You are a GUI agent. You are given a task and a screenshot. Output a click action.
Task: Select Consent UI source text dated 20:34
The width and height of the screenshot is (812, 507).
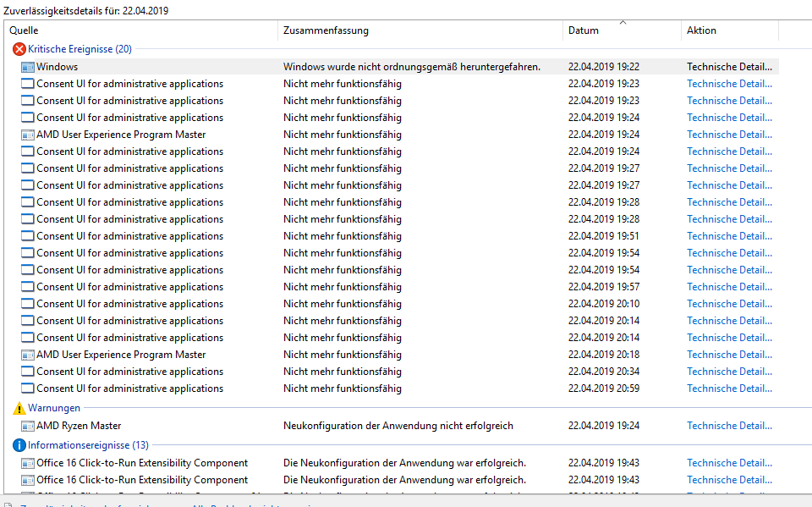coord(130,372)
